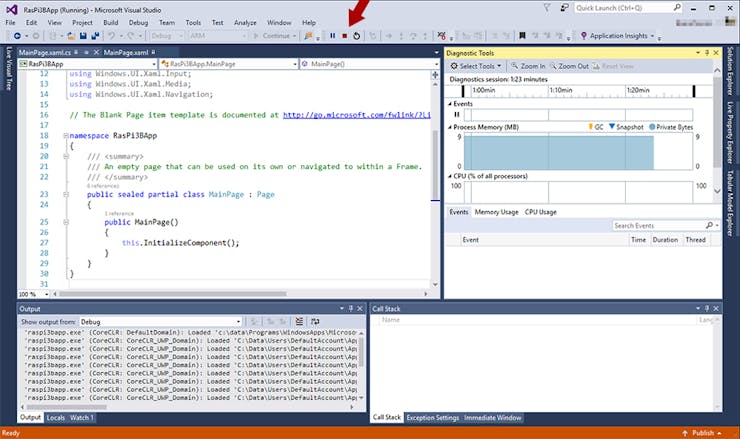The width and height of the screenshot is (740, 439).
Task: Click Zoom In in Diagnostic Tools
Action: pyautogui.click(x=528, y=66)
